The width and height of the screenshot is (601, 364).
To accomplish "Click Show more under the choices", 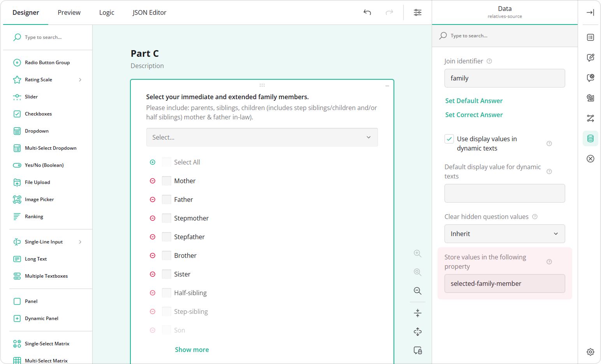I will pos(192,350).
